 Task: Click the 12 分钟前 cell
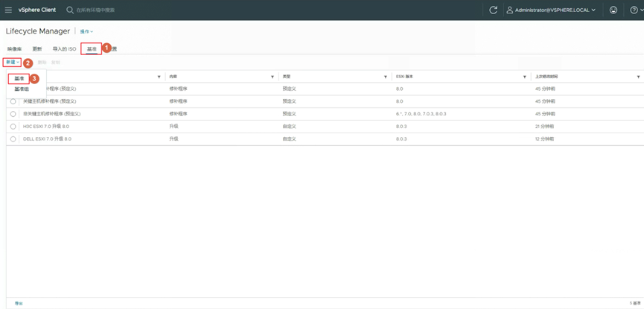coord(544,139)
